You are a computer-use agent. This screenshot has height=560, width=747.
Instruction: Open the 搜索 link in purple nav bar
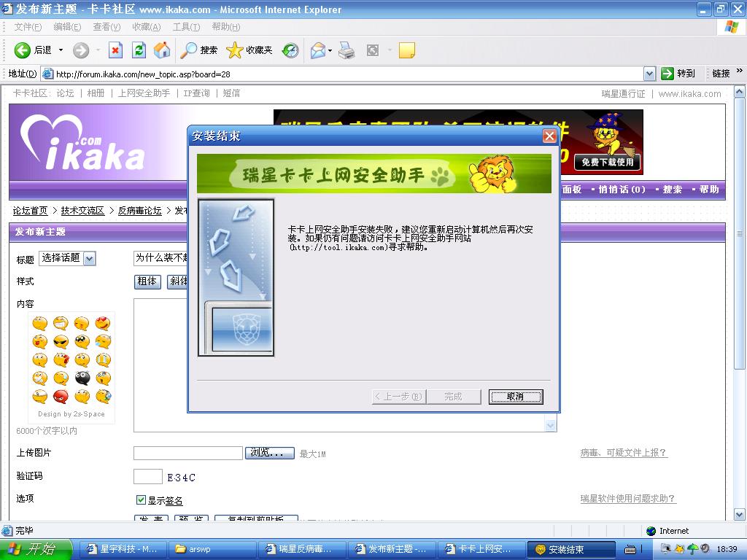[x=672, y=190]
